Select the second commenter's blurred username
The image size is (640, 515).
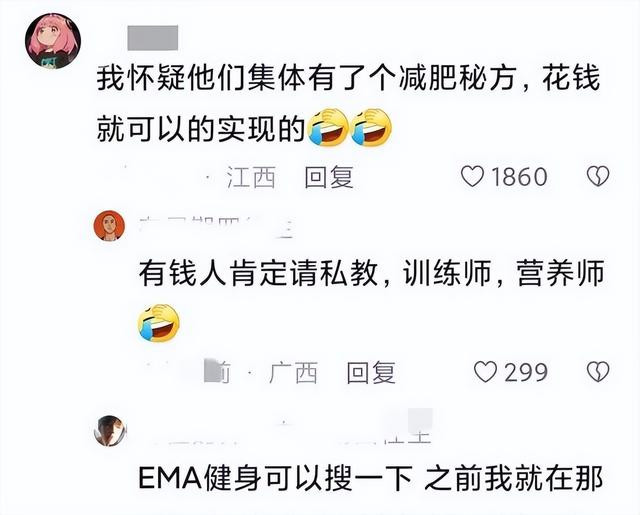(216, 227)
